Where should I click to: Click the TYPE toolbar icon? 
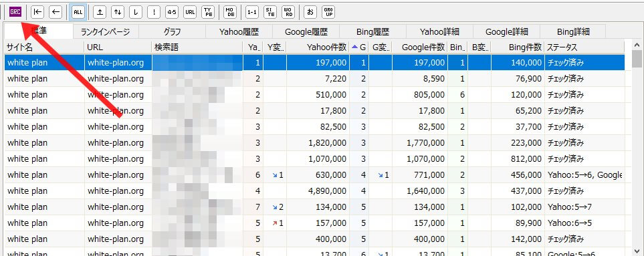(x=208, y=12)
